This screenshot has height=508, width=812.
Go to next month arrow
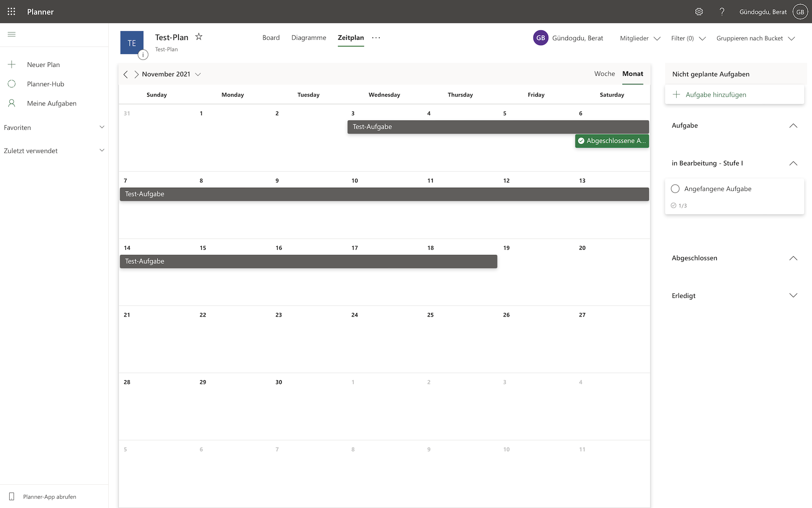[136, 74]
